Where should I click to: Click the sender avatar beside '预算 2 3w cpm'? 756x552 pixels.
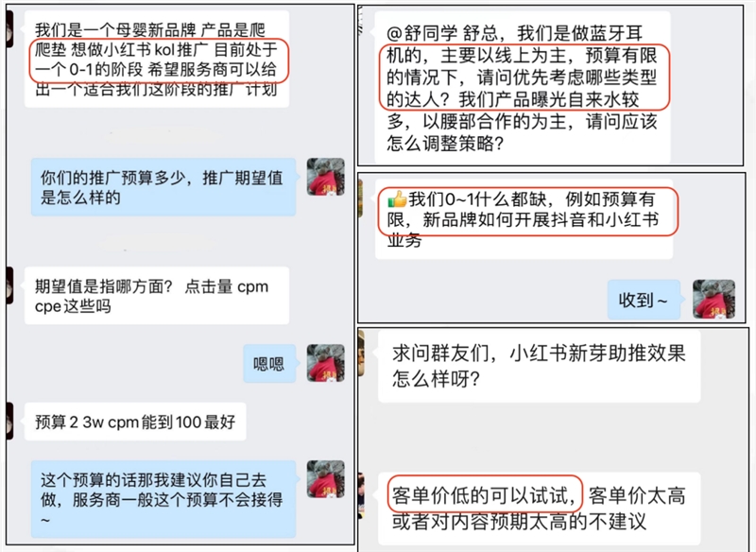pos(9,422)
